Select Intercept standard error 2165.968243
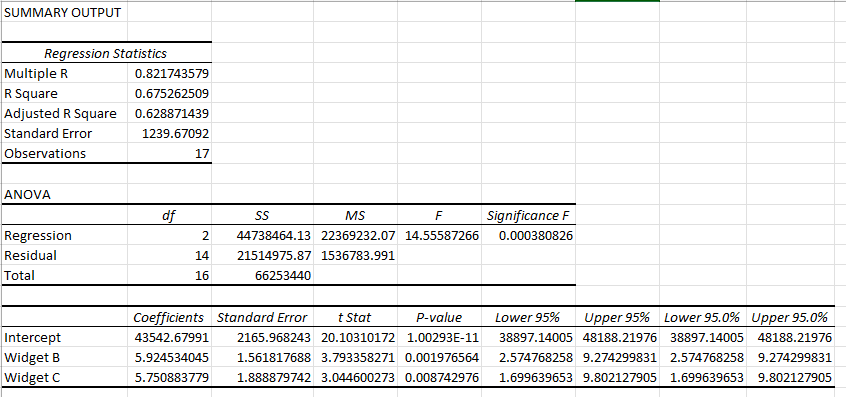 [262, 338]
